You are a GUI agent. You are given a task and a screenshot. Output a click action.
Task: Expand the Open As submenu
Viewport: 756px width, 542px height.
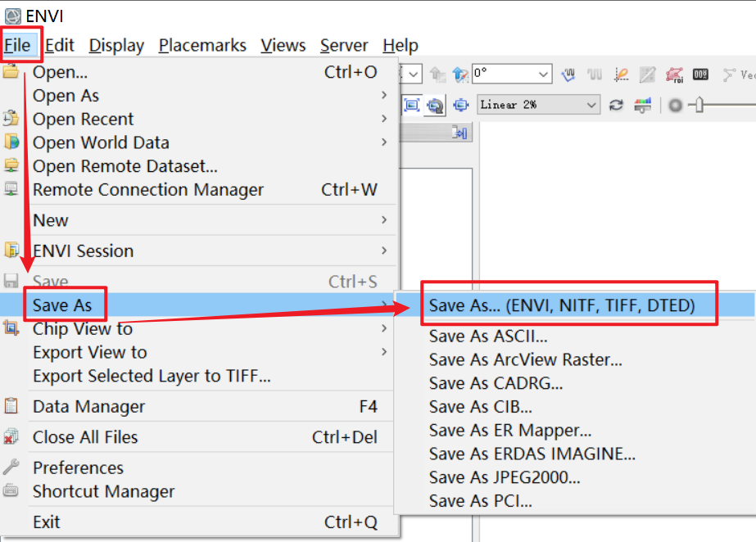coord(200,96)
